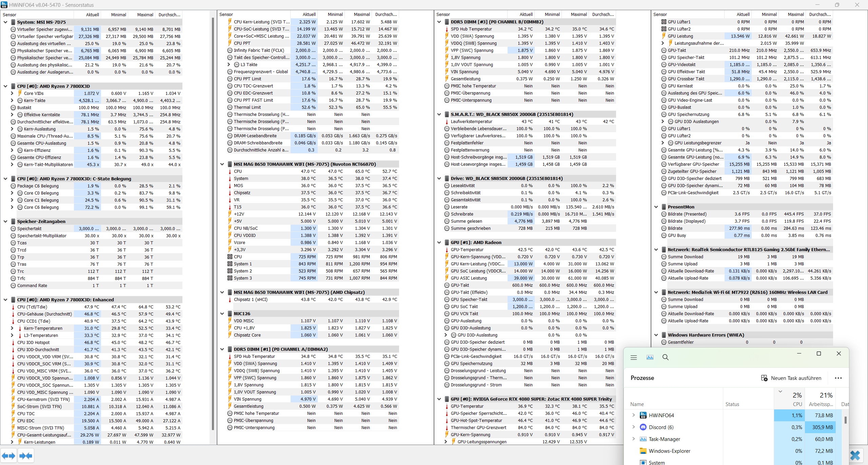Open the three-dots more options menu

pyautogui.click(x=838, y=378)
